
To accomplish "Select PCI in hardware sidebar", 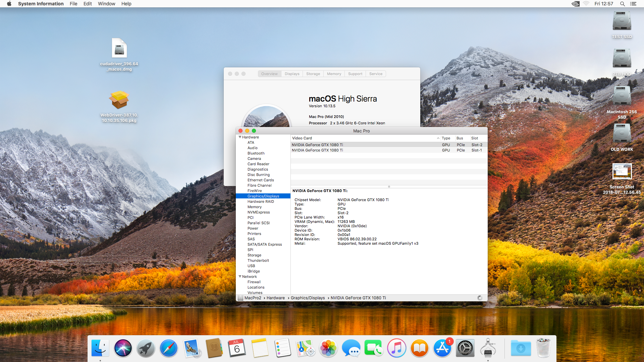I will pos(251,218).
